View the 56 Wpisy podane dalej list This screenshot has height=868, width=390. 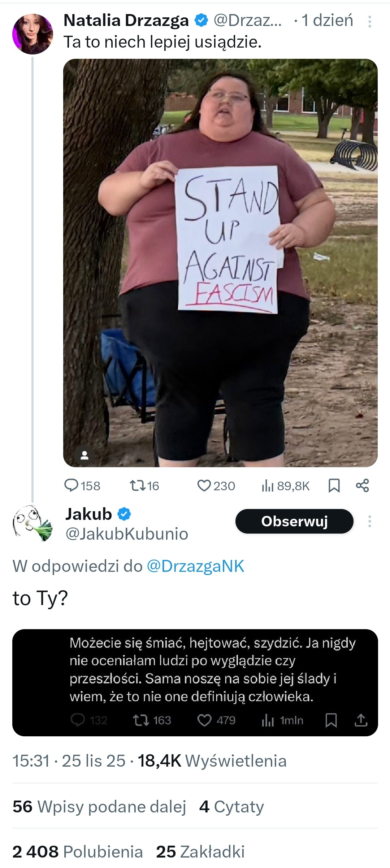pos(99,807)
